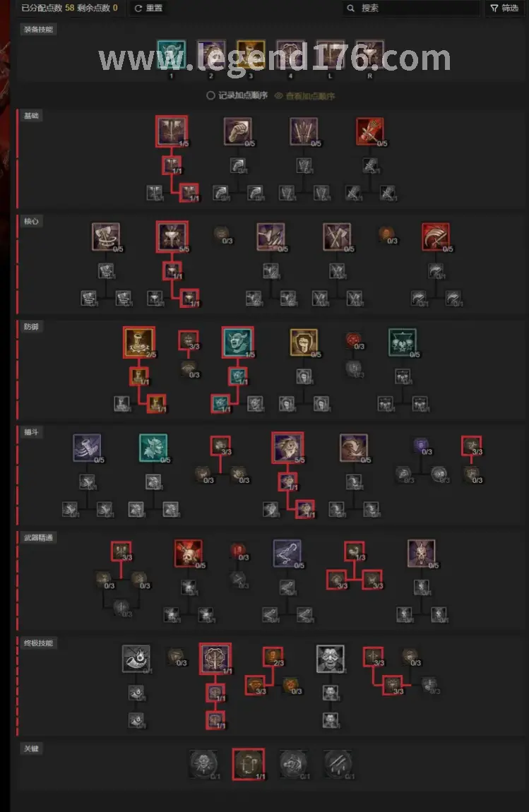
Task: Select the fist basic skill showing 0/5
Action: coord(238,131)
